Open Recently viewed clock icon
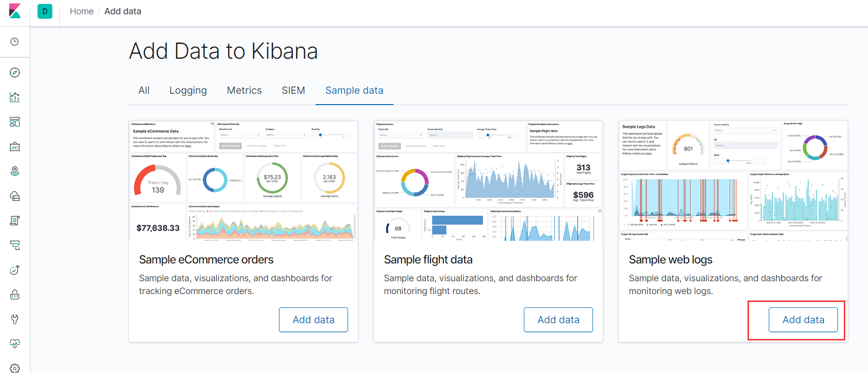 [15, 41]
